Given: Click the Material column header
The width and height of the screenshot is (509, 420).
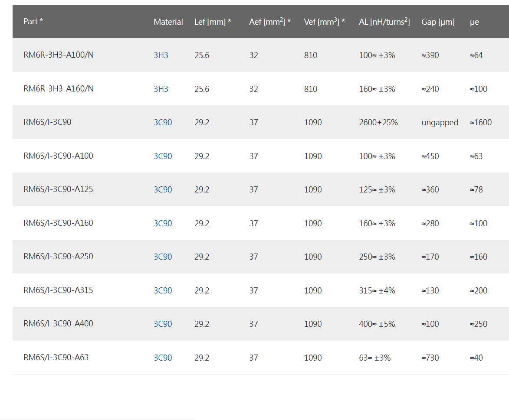Looking at the screenshot, I should pyautogui.click(x=168, y=22).
